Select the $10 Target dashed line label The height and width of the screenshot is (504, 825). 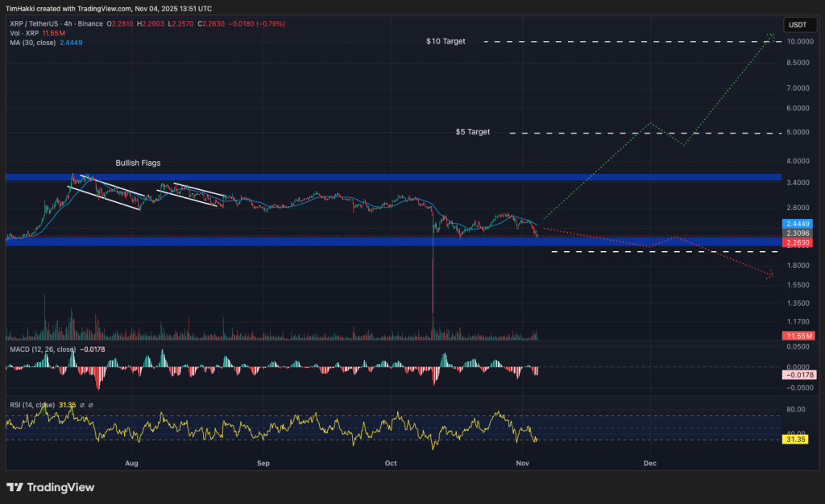pos(446,40)
